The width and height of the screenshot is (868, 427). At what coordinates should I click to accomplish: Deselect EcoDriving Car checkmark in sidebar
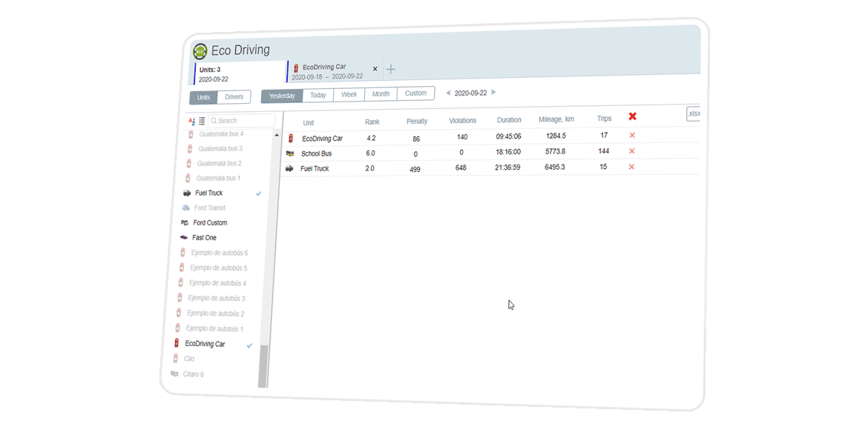coord(249,345)
